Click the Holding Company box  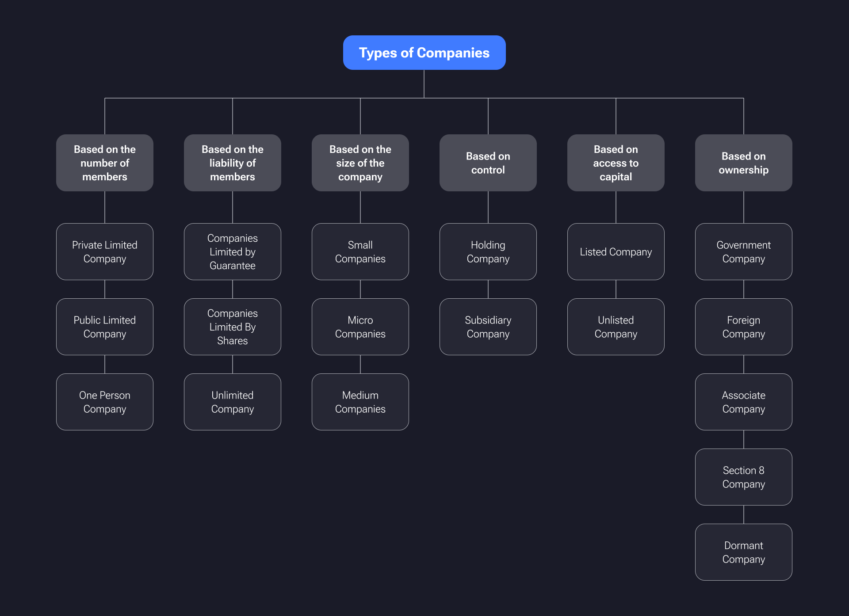click(488, 251)
